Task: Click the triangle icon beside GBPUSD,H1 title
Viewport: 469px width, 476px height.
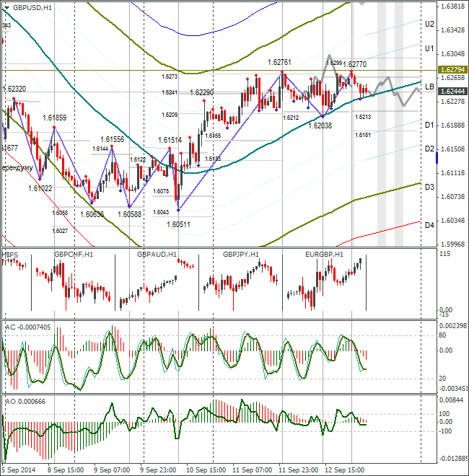Action: pyautogui.click(x=7, y=7)
